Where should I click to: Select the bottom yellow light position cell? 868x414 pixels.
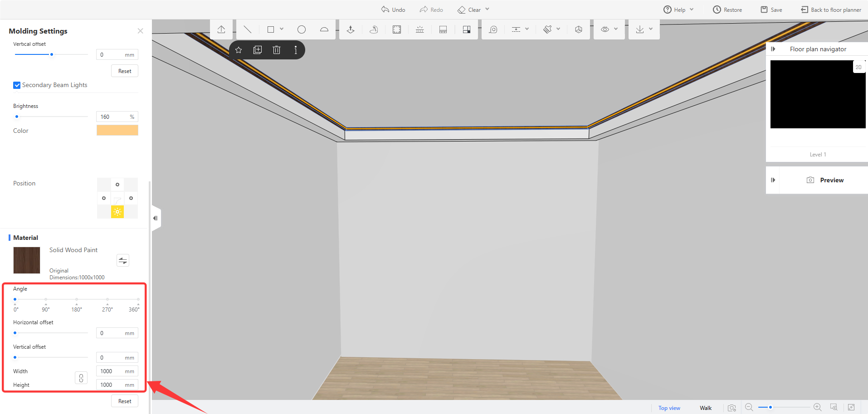point(117,212)
